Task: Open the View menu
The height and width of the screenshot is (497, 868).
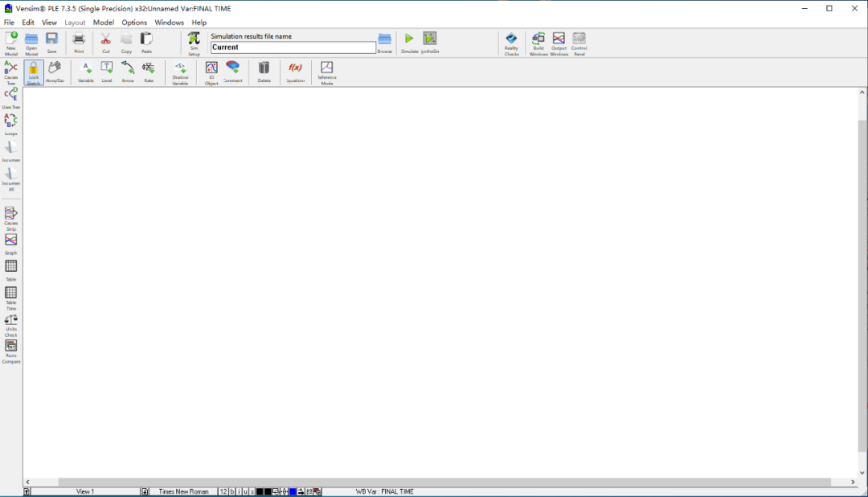Action: [x=49, y=23]
